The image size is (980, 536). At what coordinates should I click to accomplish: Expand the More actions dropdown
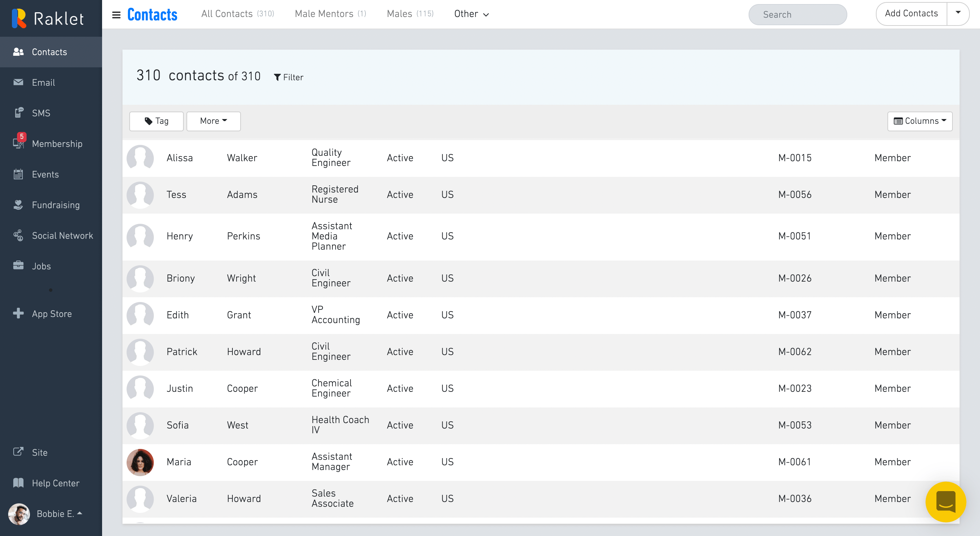tap(213, 121)
